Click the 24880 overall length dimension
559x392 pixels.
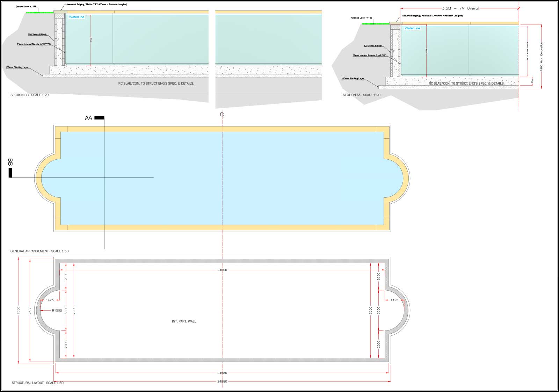click(x=222, y=381)
